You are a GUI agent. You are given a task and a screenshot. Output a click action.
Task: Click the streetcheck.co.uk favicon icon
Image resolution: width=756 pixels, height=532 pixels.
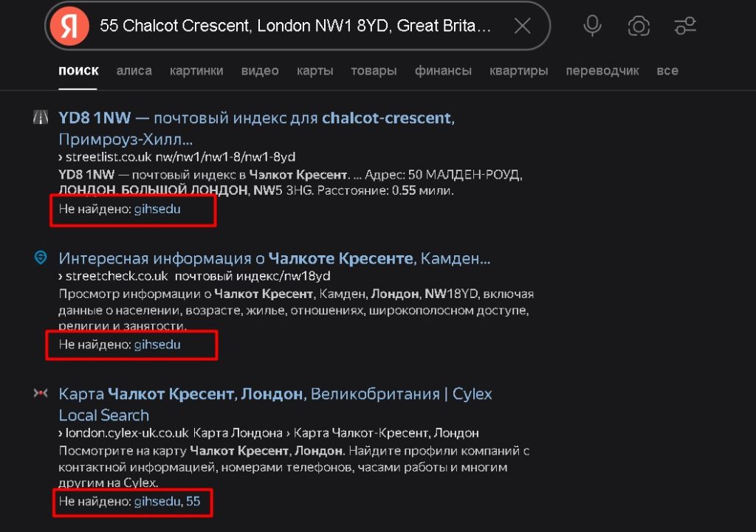[x=41, y=258]
